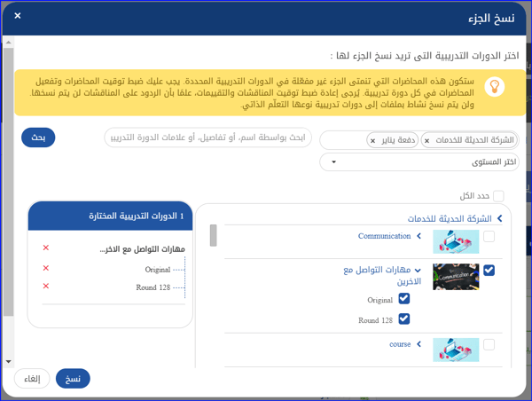Remove Round 128 from selected courses list
Viewport: 532px width, 401px height.
tap(46, 287)
